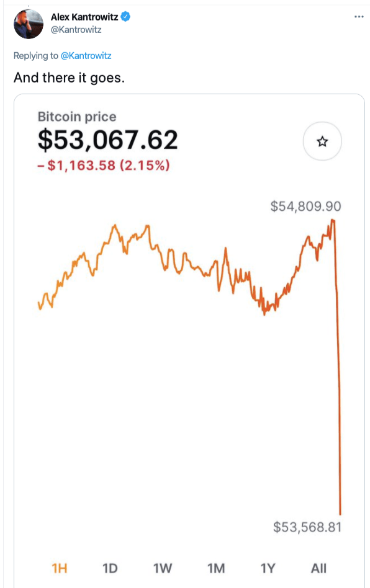This screenshot has width=370, height=588.
Task: Click the star watchlist icon
Action: 322,141
